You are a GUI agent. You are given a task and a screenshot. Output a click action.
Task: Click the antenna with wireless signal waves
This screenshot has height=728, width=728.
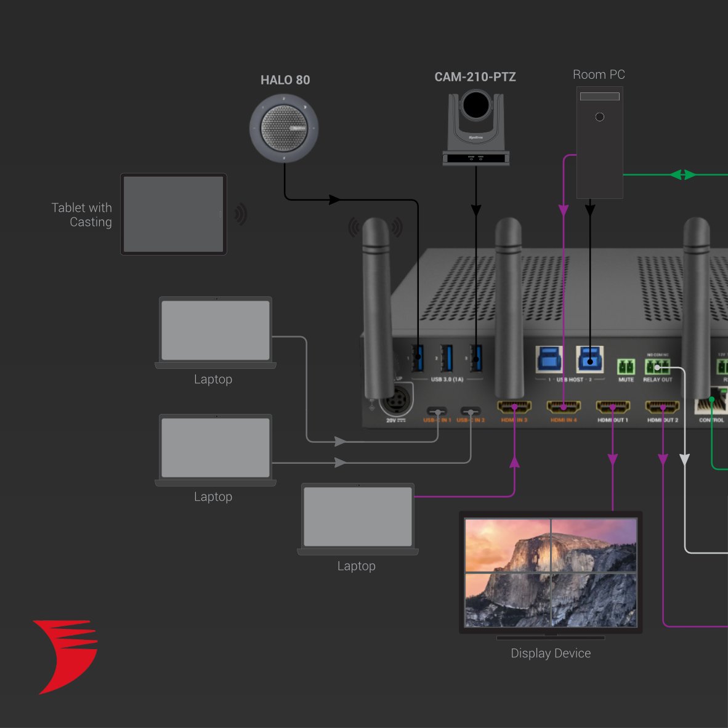pyautogui.click(x=376, y=309)
